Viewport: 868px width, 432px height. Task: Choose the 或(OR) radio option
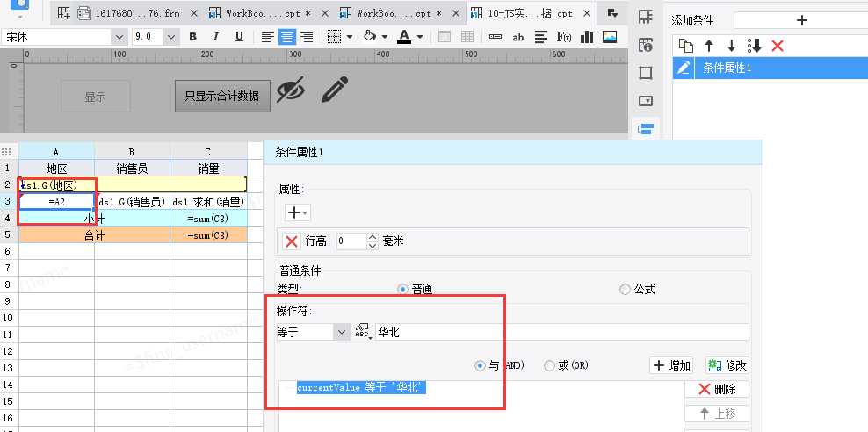pos(567,365)
